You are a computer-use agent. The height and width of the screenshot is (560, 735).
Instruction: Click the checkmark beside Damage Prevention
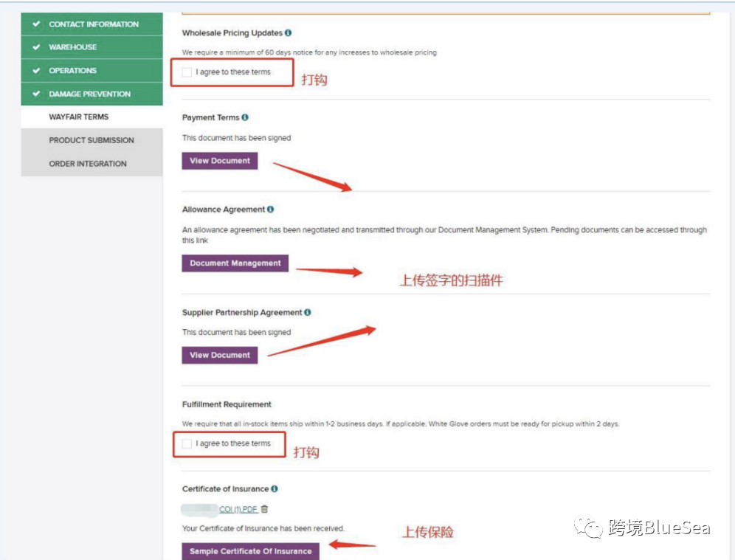[36, 94]
